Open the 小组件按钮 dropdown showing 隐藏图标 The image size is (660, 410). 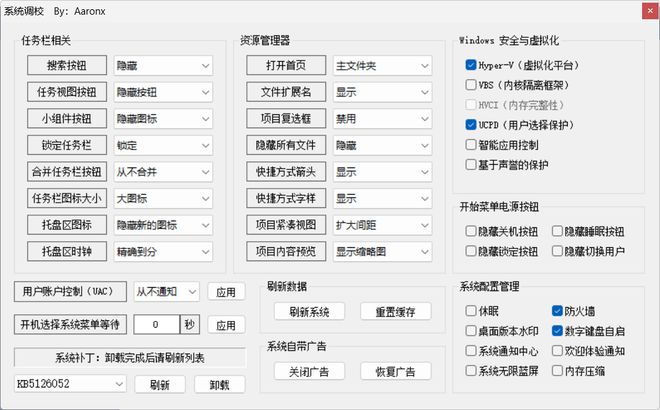[x=163, y=119]
